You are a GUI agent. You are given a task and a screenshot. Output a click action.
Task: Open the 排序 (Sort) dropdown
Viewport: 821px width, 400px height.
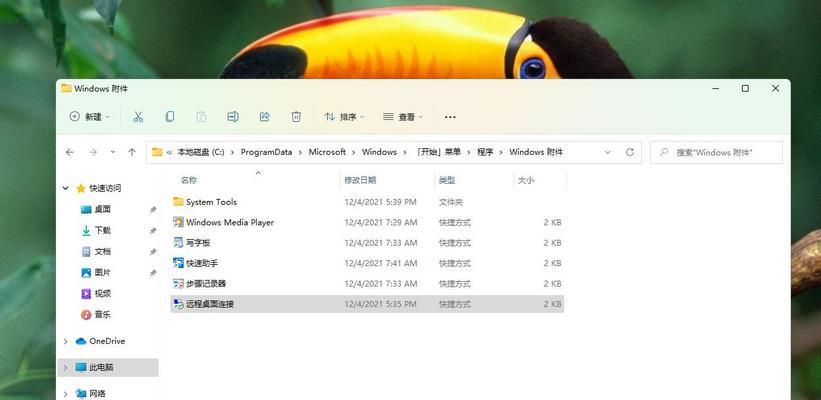344,117
